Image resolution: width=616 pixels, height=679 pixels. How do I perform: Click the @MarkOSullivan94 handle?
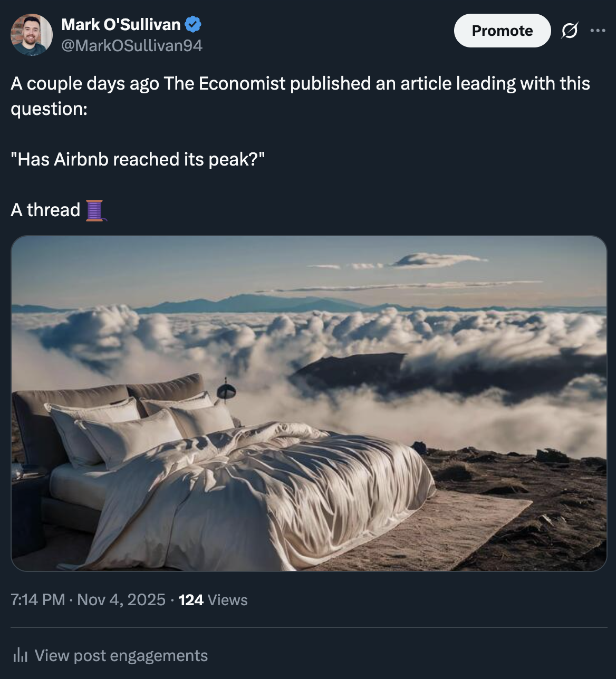132,46
